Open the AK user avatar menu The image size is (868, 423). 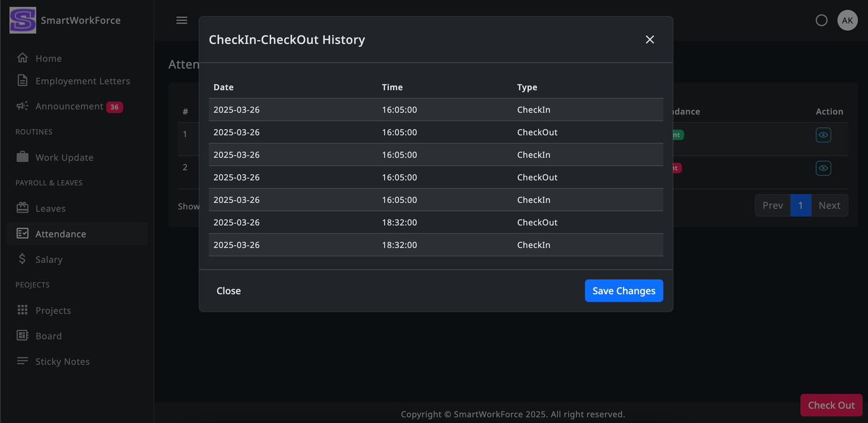coord(847,21)
